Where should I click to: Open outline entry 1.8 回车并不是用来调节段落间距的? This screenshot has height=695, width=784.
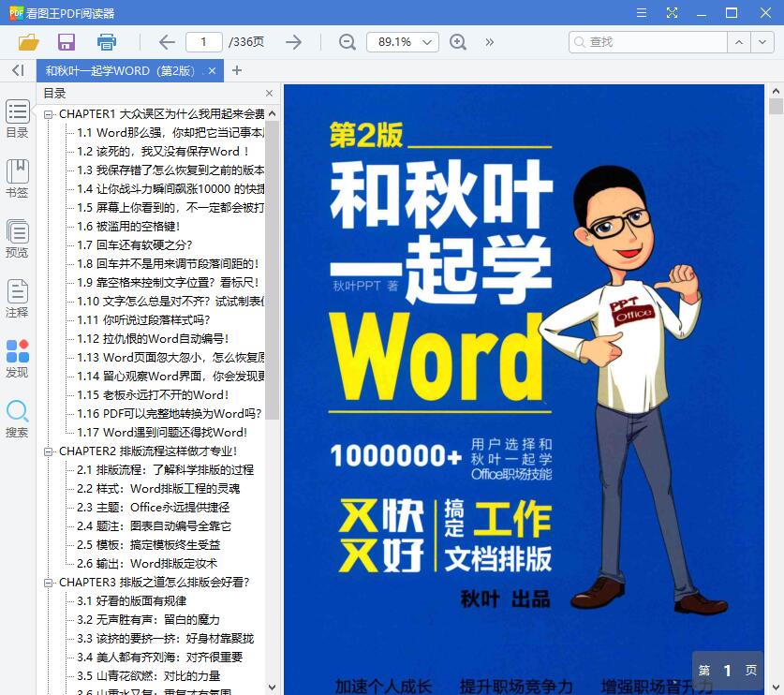[168, 264]
